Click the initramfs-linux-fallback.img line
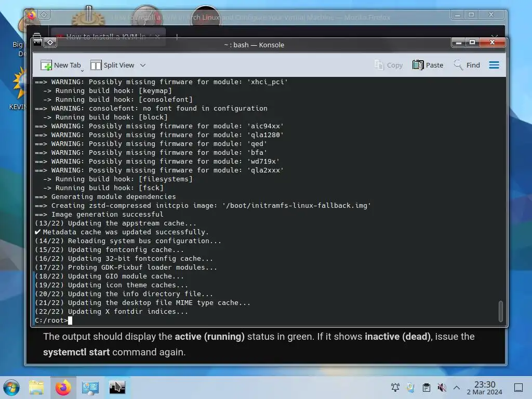The height and width of the screenshot is (399, 532). click(x=203, y=206)
